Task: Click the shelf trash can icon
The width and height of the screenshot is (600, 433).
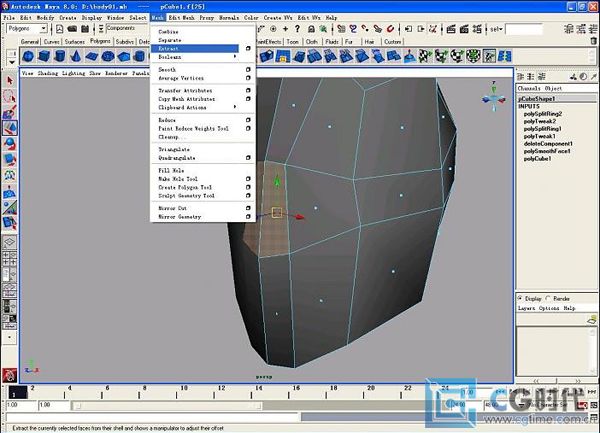Action: click(593, 41)
